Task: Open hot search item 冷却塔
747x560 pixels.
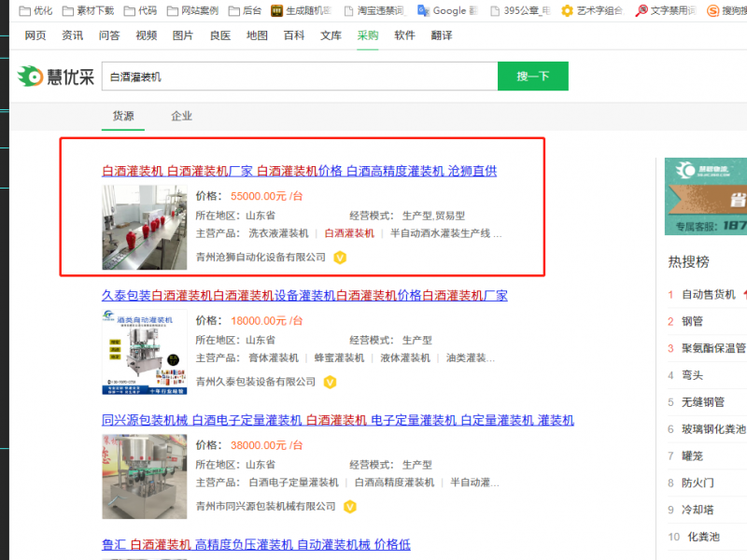Action: coord(698,510)
